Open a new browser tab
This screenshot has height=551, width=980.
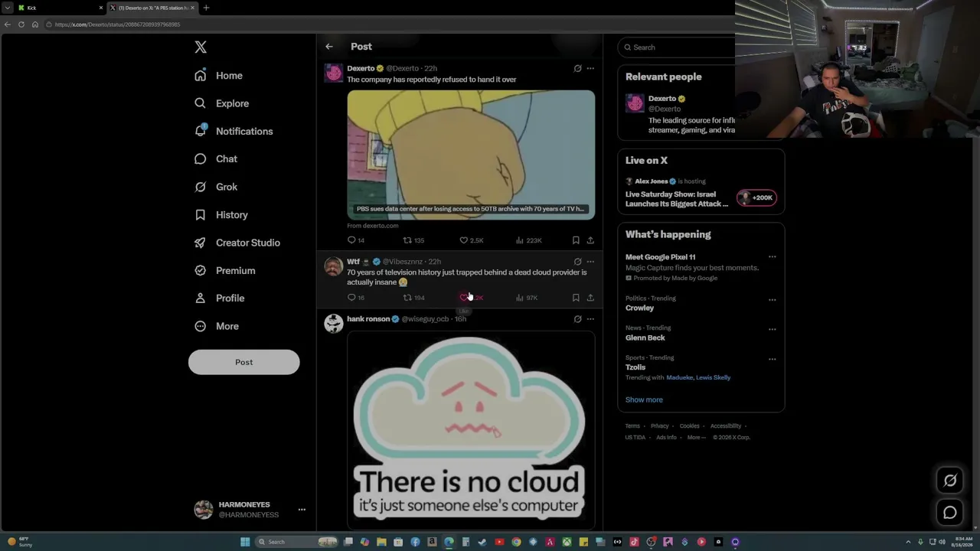coord(206,8)
